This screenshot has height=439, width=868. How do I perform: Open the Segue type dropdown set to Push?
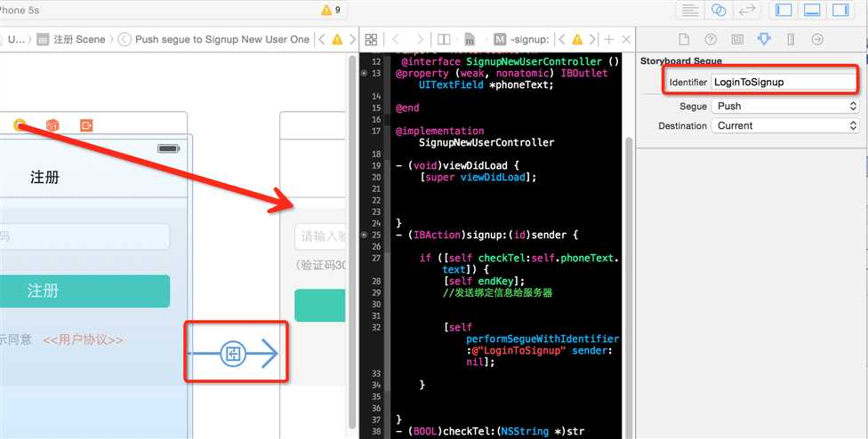[785, 106]
